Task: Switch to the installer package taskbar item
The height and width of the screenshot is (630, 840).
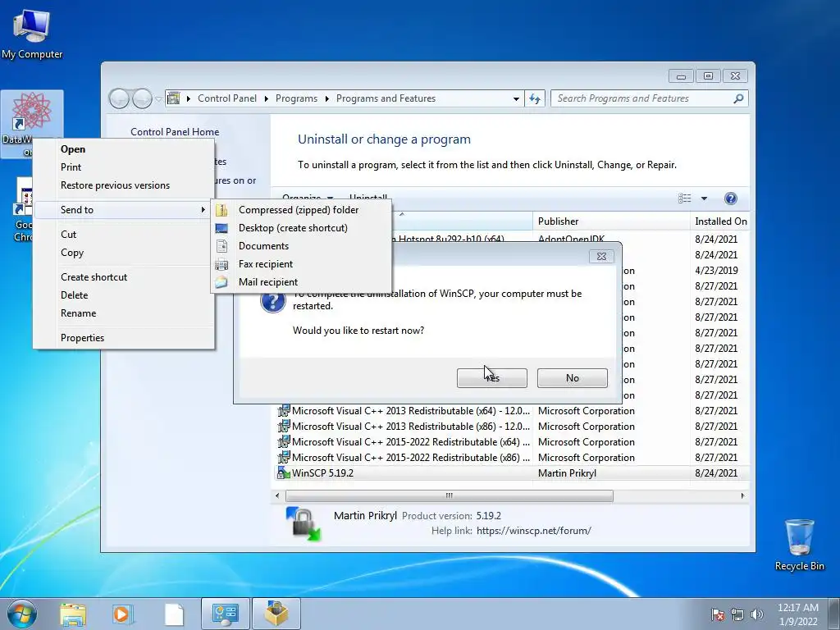Action: pos(276,614)
